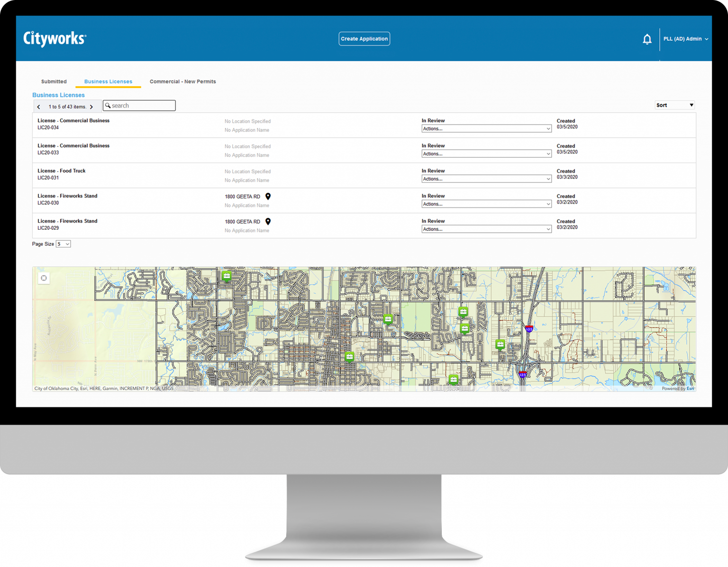Open Actions dropdown for LIC20-034

(486, 129)
